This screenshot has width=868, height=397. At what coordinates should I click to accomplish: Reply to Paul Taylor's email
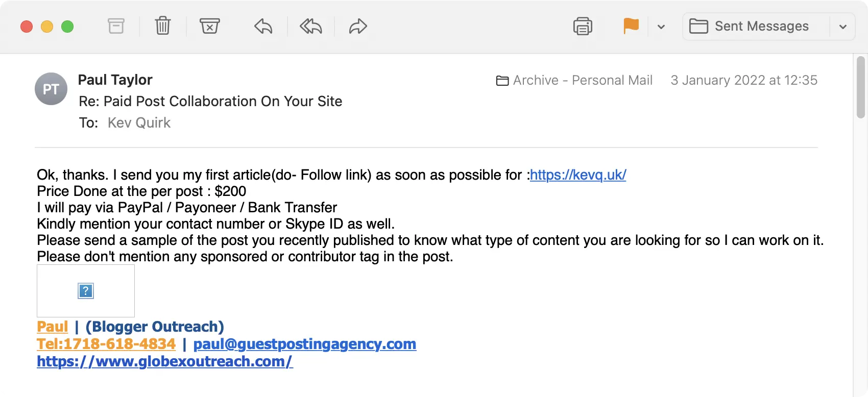263,27
